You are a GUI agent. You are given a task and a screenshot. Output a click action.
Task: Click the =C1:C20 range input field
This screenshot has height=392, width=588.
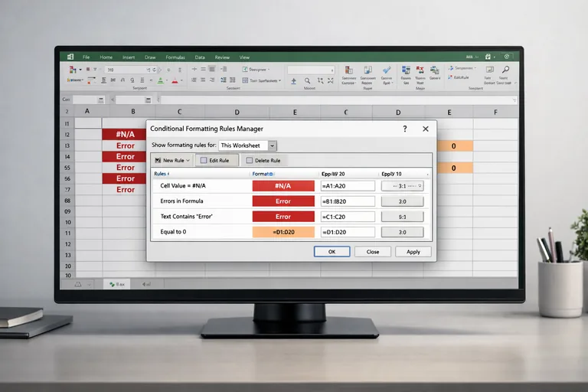click(348, 217)
